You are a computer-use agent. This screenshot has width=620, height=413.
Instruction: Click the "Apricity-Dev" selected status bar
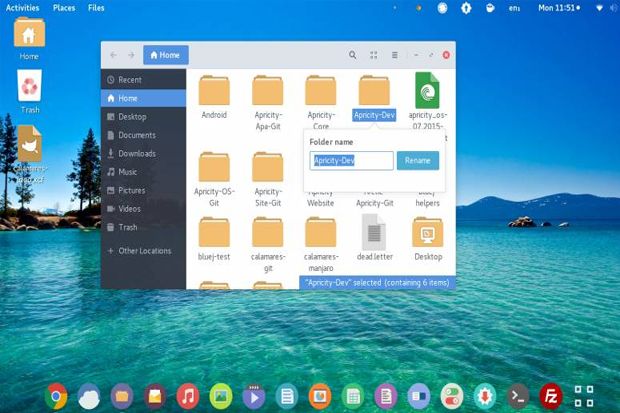click(378, 282)
